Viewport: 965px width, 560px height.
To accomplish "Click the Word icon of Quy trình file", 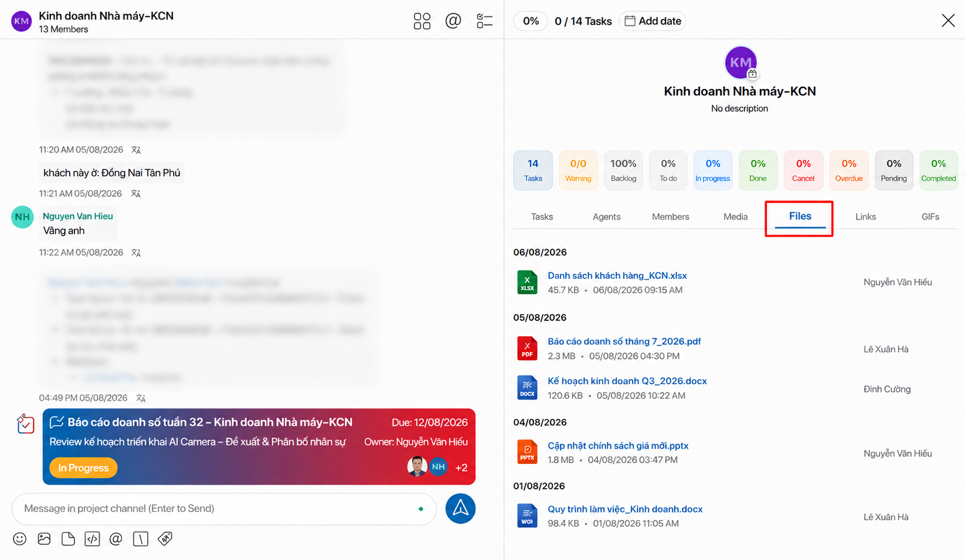I will [527, 516].
